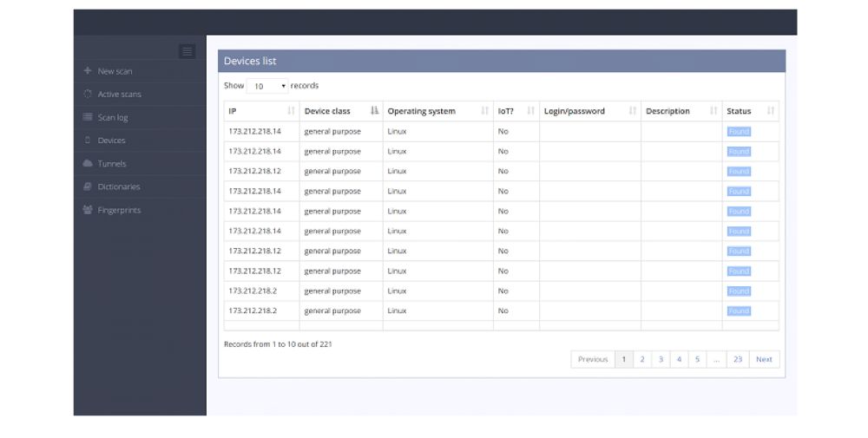Click the device icon beside Devices
Screen dimensions: 868x438
(x=88, y=141)
